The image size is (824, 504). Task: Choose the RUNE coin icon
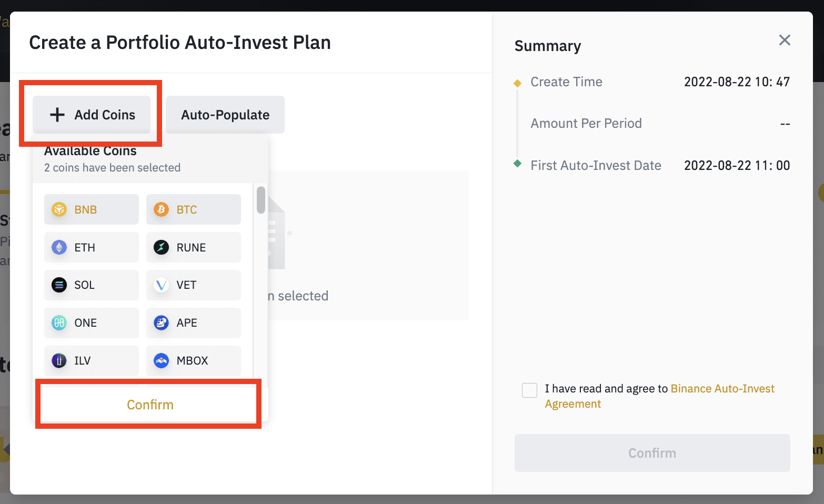pyautogui.click(x=162, y=247)
